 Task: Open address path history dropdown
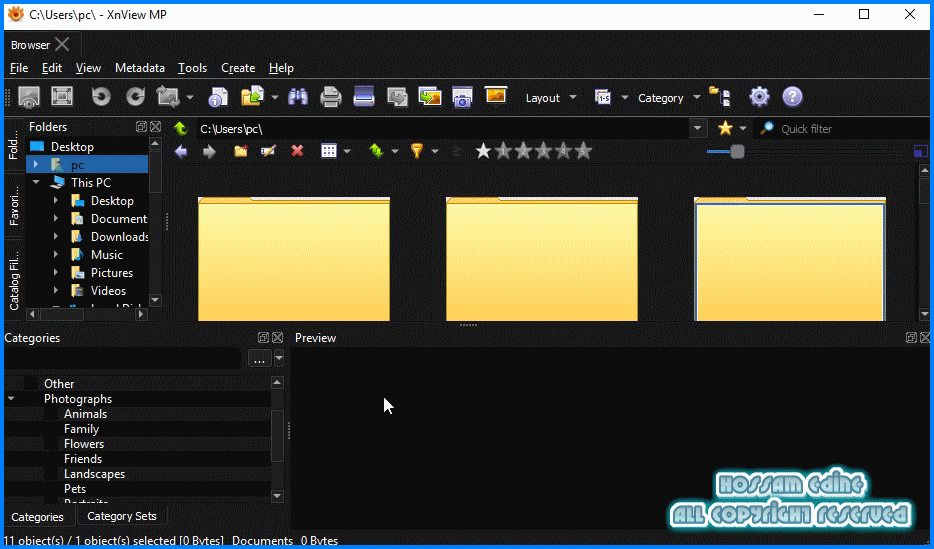click(698, 128)
